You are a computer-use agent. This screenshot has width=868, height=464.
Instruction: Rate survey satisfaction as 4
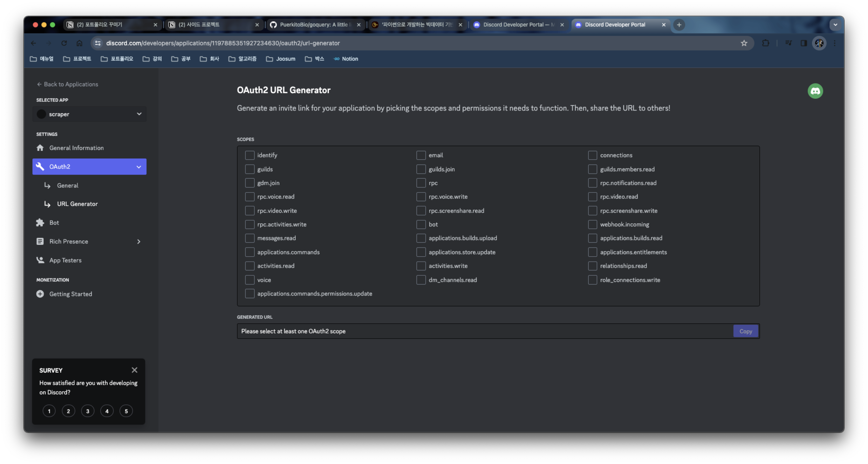[x=107, y=411]
